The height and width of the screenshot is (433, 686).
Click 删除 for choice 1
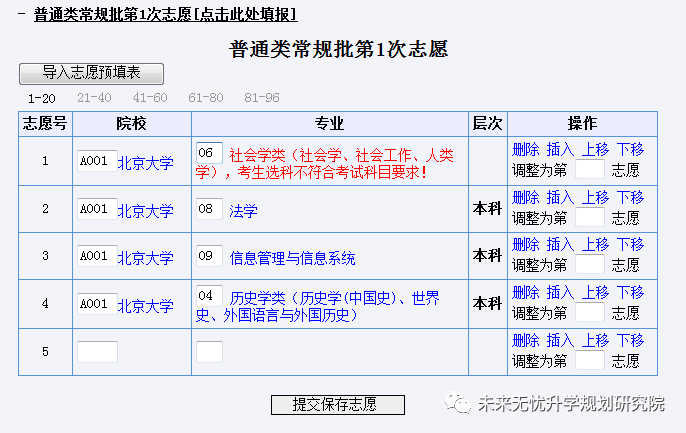[525, 150]
